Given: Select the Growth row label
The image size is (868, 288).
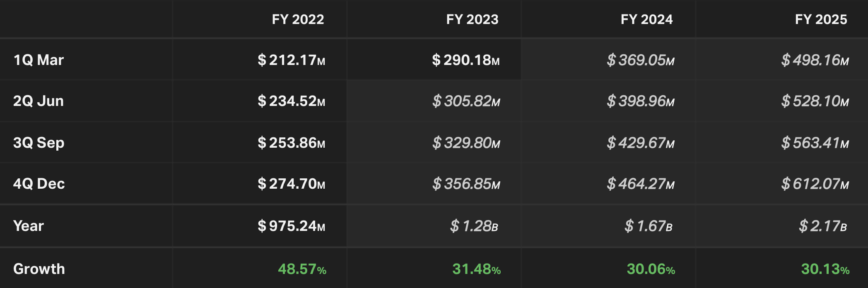Looking at the screenshot, I should (x=39, y=269).
